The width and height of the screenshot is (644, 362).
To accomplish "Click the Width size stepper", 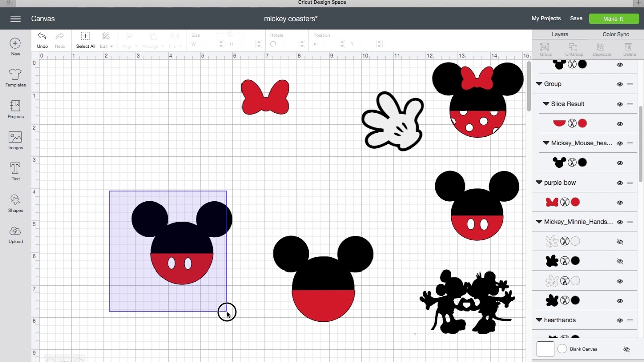I will (x=221, y=44).
